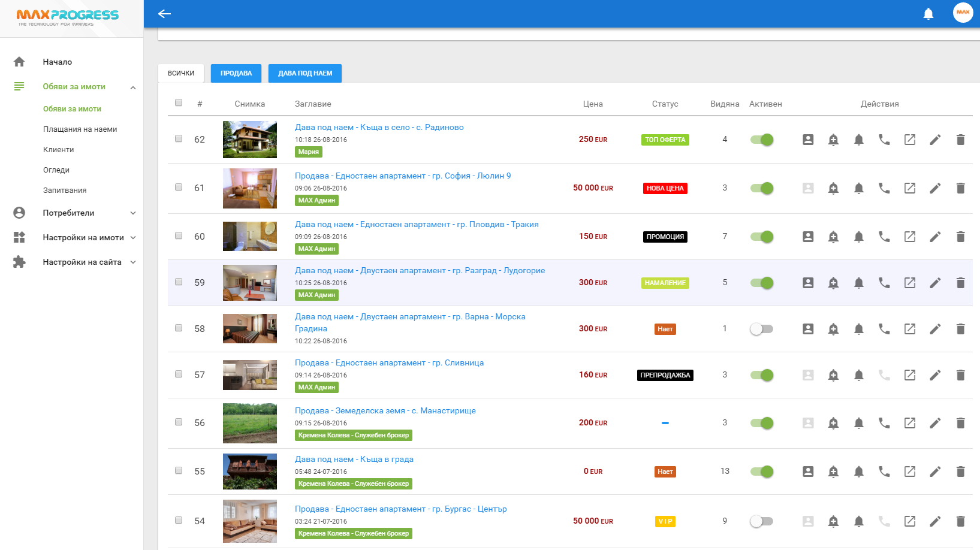This screenshot has width=980, height=550.
Task: Open listing link Бургас - Център apartment
Action: pyautogui.click(x=400, y=509)
